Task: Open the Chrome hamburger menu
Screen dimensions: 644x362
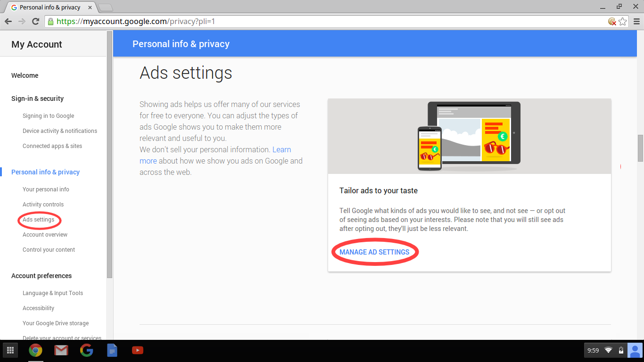Action: 636,21
